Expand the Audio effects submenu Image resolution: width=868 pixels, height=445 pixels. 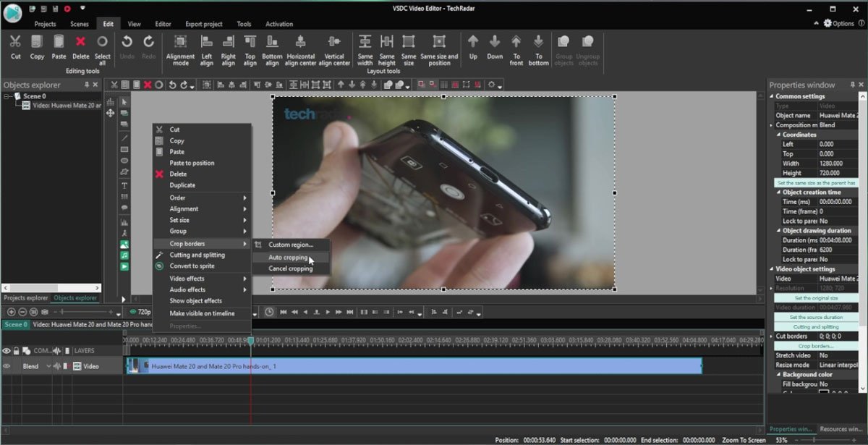click(x=202, y=289)
